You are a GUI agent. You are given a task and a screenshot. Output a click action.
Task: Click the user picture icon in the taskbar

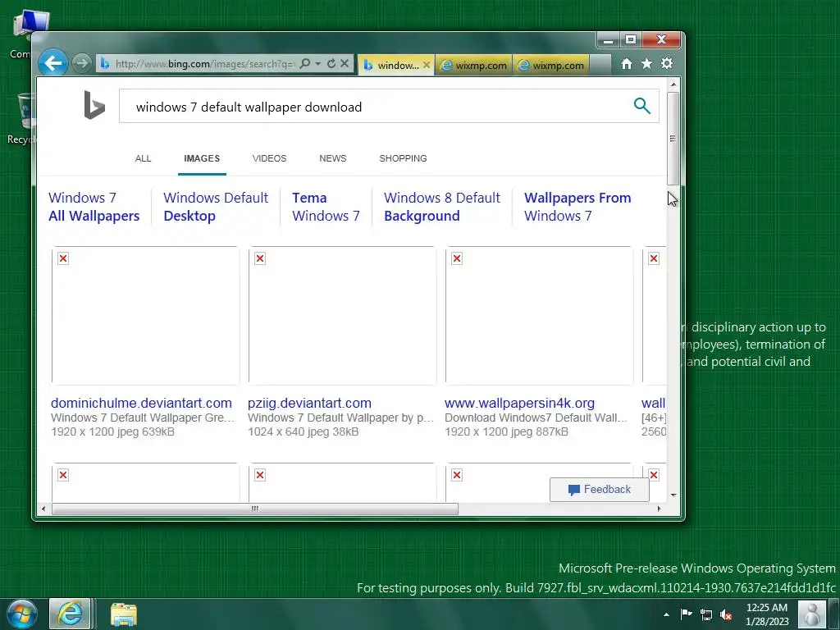[811, 614]
